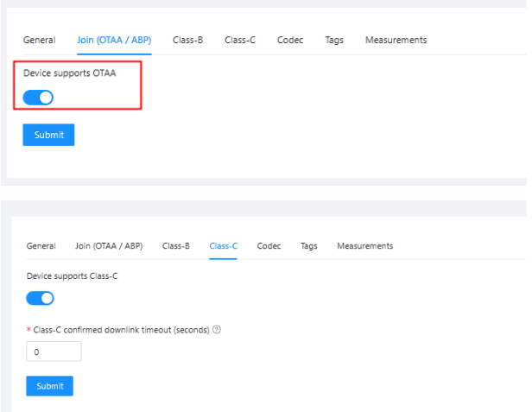Go to Class-C tab in the OTAA panel
Image resolution: width=532 pixels, height=412 pixels.
point(239,40)
